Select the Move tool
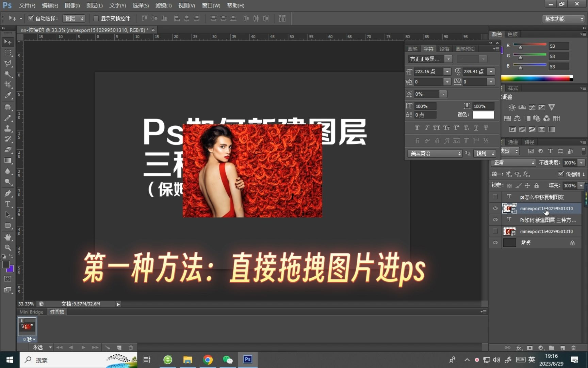The image size is (588, 368). (x=7, y=42)
